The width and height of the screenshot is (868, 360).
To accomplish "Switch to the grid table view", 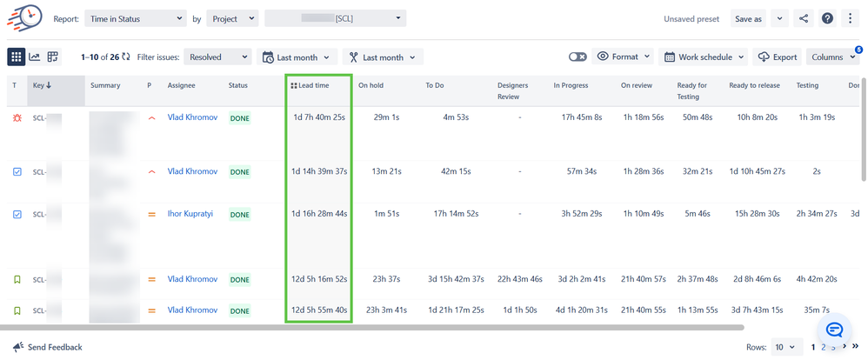I will (x=17, y=57).
